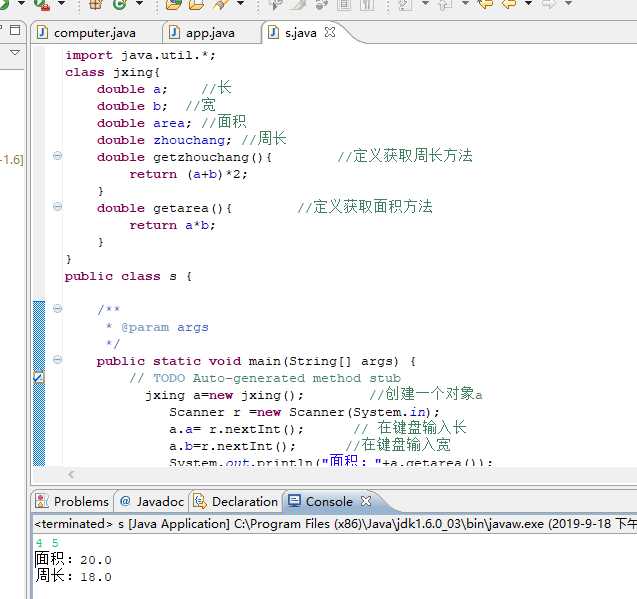Click the console output '面积: 20.0'
Image resolution: width=637 pixels, height=599 pixels.
pos(73,559)
